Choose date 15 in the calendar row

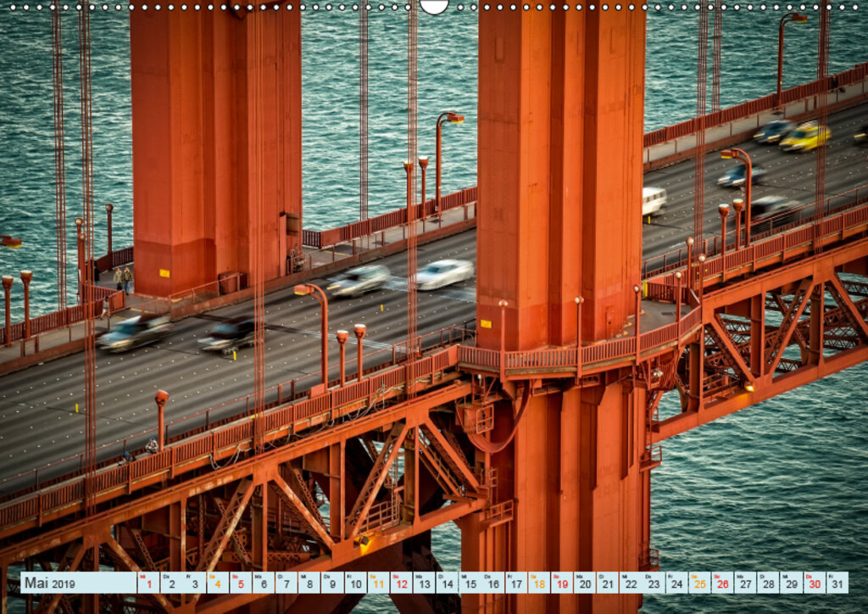pos(470,583)
